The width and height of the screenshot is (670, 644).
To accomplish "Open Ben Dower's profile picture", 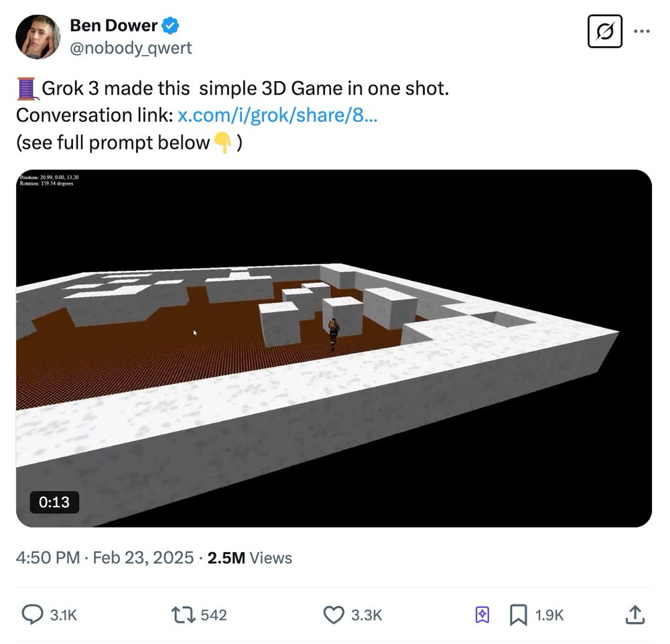I will coord(38,37).
